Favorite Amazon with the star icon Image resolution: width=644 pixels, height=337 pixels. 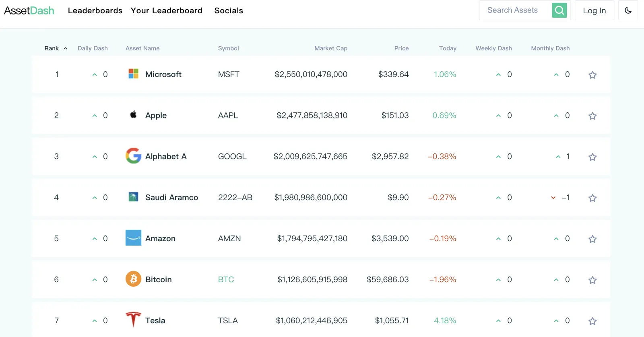coord(592,239)
